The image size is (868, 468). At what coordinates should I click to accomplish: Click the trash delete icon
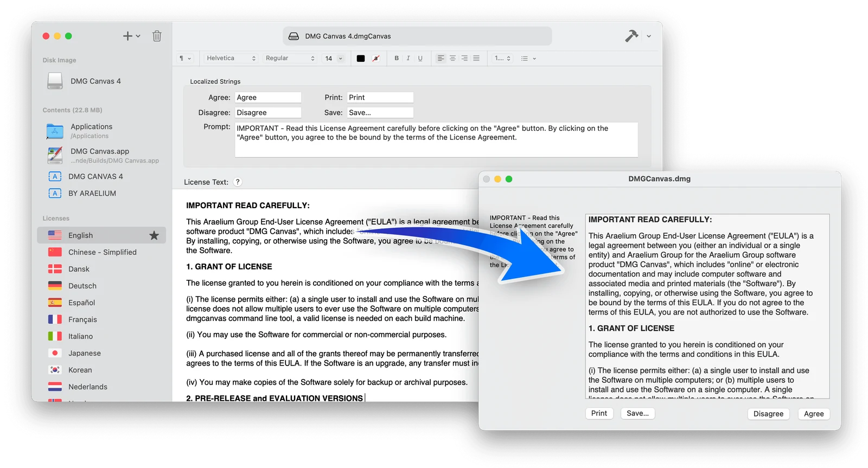157,36
